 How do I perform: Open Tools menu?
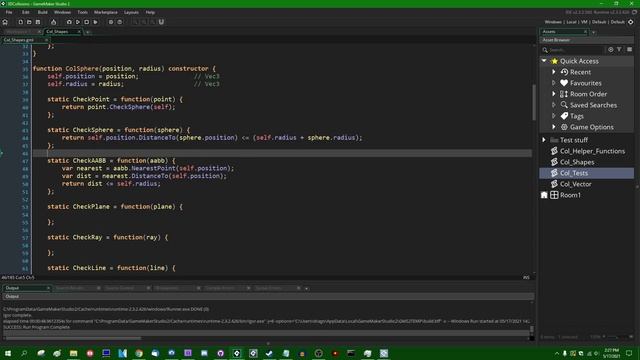pos(82,12)
